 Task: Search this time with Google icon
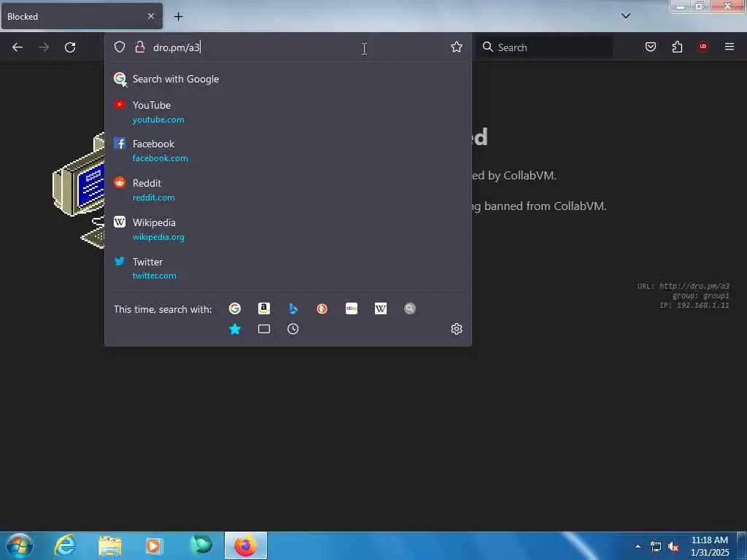point(235,308)
